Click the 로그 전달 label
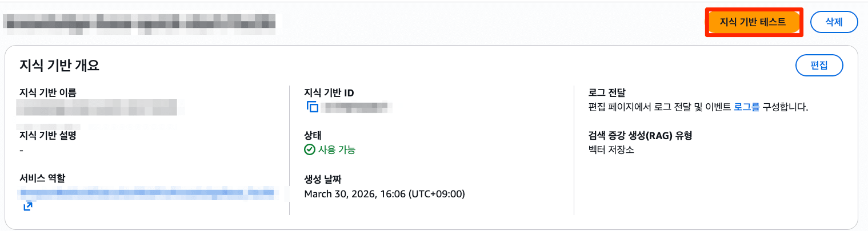 click(607, 92)
